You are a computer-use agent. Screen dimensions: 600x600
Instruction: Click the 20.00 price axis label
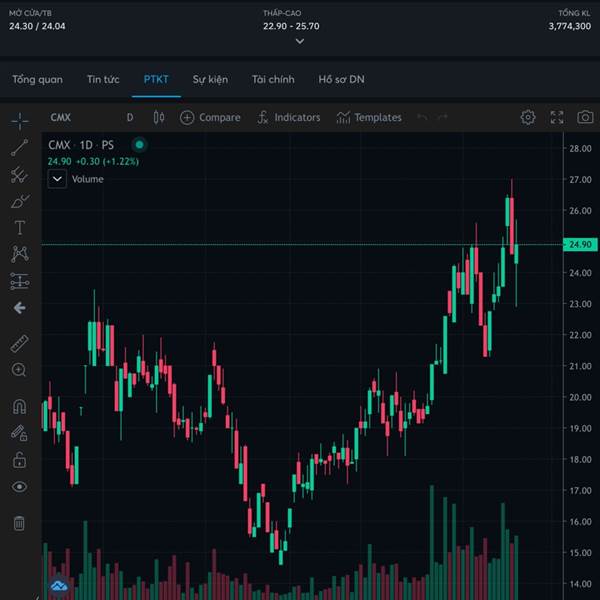(580, 397)
